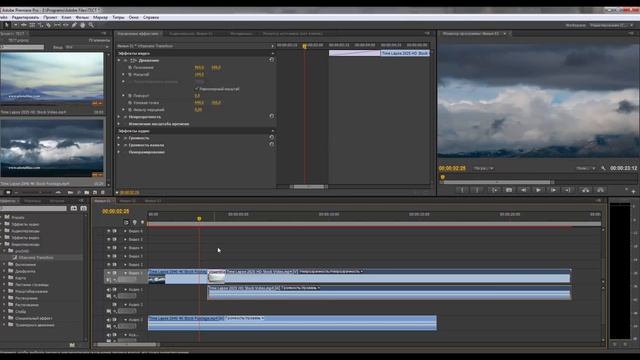Reset the Движение effect
This screenshot has width=640, height=360.
[x=271, y=60]
